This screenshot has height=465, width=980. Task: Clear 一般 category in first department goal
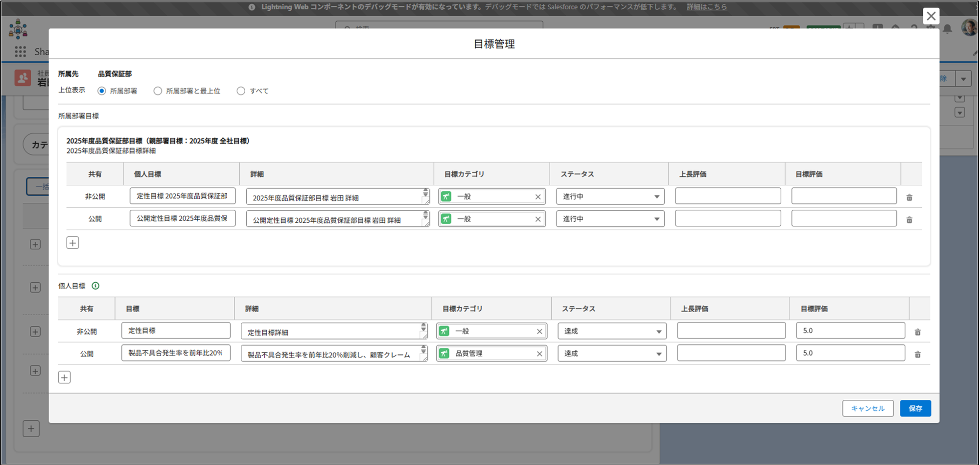pyautogui.click(x=537, y=197)
